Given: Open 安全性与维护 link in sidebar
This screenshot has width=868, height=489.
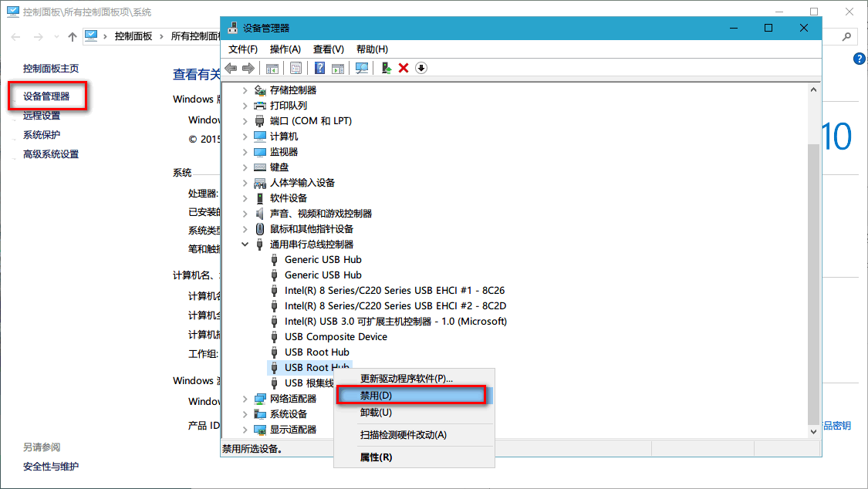Looking at the screenshot, I should [51, 467].
